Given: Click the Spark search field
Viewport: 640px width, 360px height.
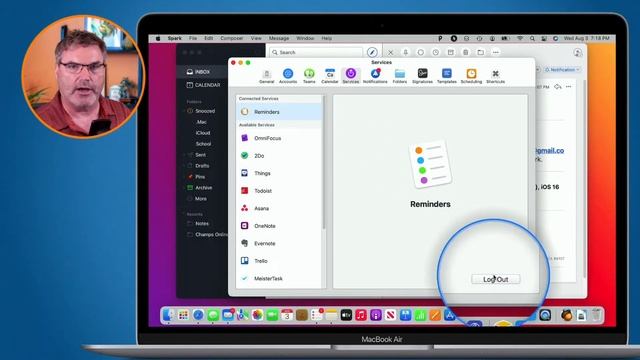Looking at the screenshot, I should click(x=316, y=52).
